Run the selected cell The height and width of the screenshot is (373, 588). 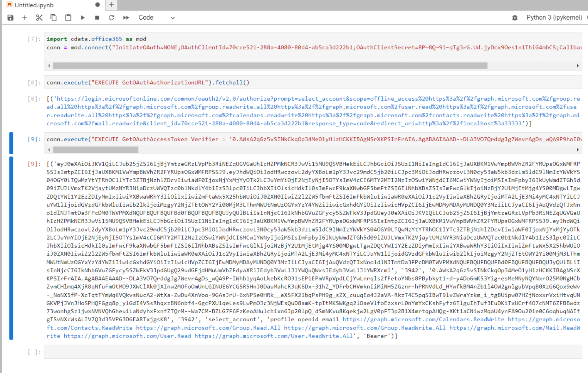point(83,18)
